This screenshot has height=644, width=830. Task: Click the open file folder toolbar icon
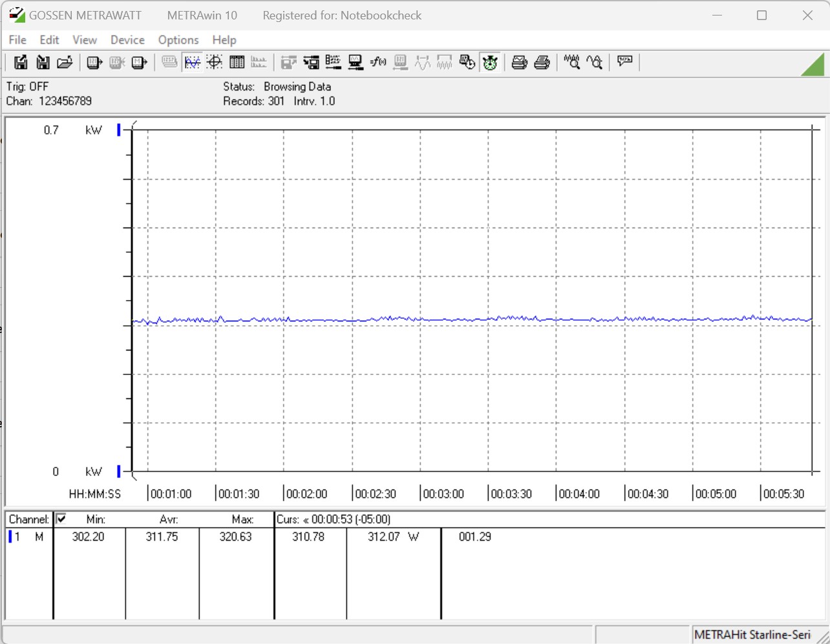[65, 62]
